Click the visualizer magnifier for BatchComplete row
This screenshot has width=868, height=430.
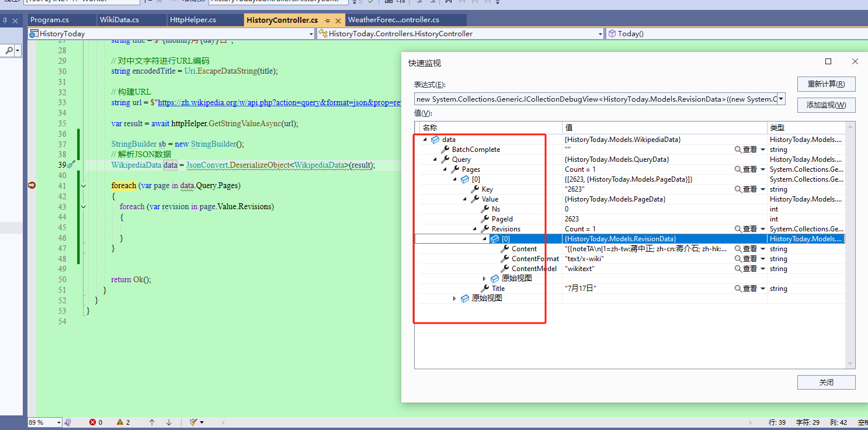(x=738, y=150)
